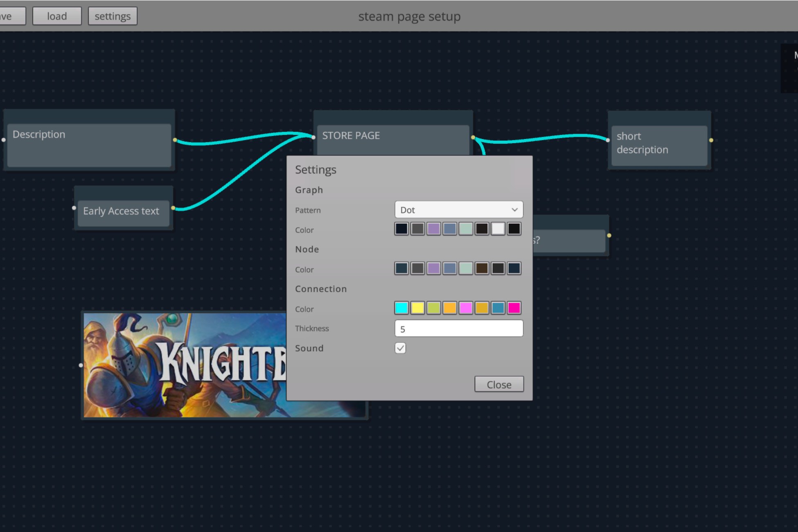Open the Pattern dropdown showing Dot
Screen dimensions: 798x532
click(458, 210)
